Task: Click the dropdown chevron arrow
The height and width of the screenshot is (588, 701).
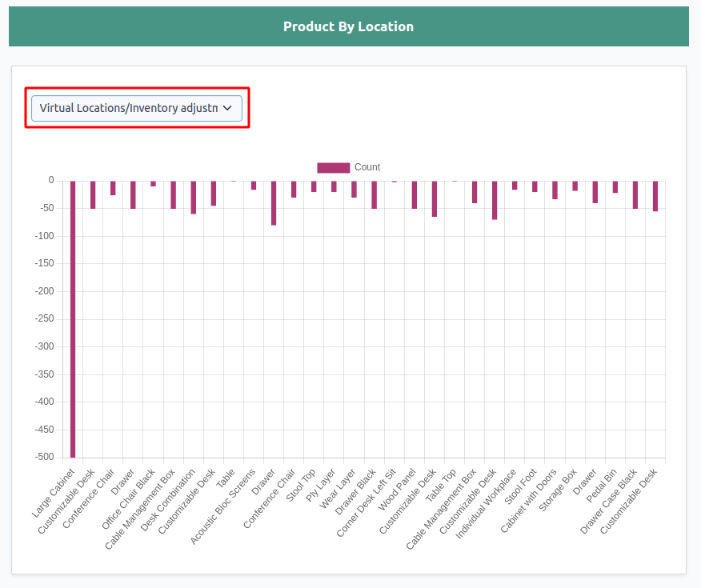Action: point(226,108)
